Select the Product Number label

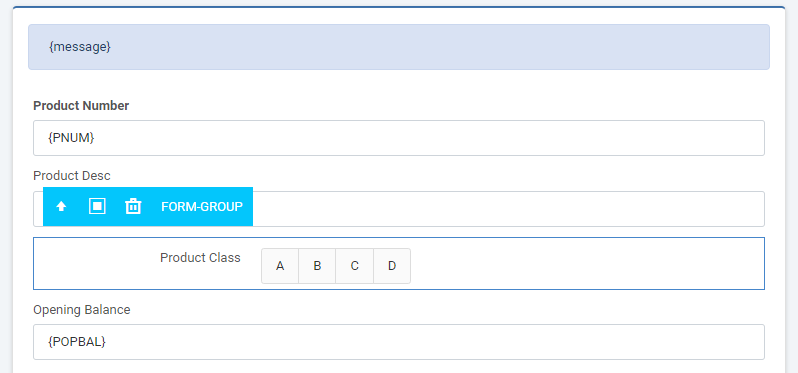pos(81,106)
